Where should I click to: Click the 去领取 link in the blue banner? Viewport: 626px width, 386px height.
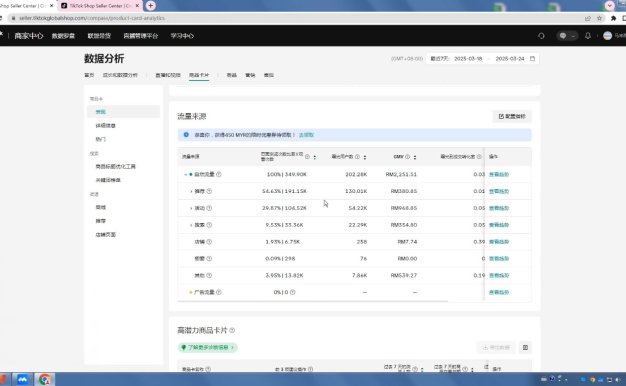pyautogui.click(x=306, y=135)
